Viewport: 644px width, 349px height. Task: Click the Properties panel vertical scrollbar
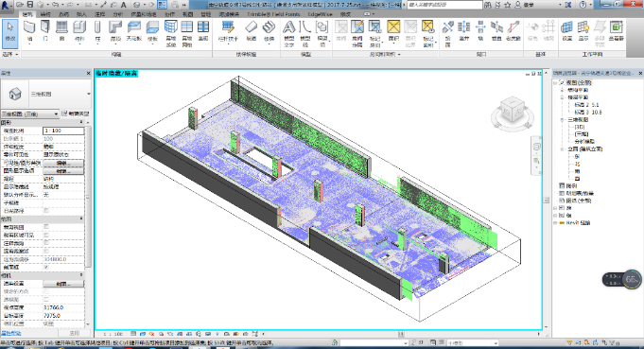[x=88, y=197]
